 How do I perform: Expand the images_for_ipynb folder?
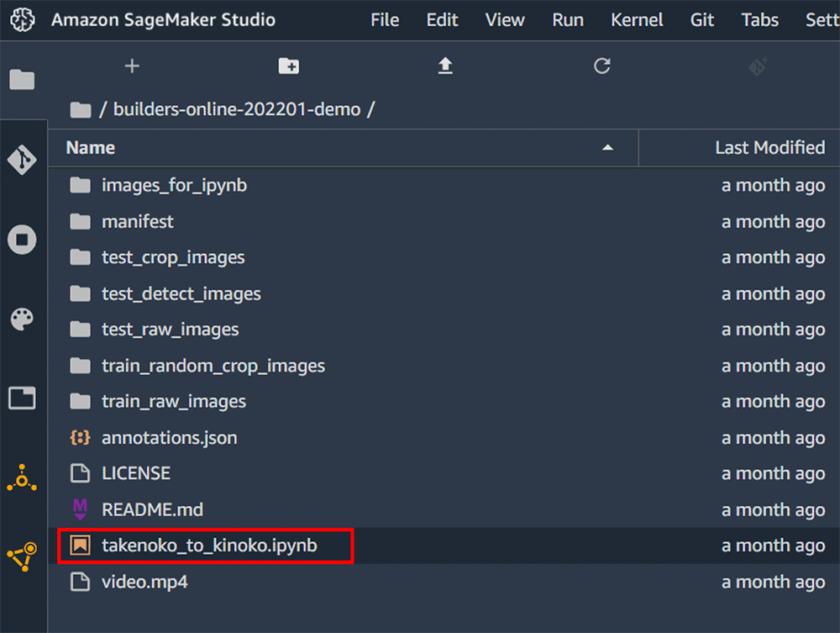(174, 185)
